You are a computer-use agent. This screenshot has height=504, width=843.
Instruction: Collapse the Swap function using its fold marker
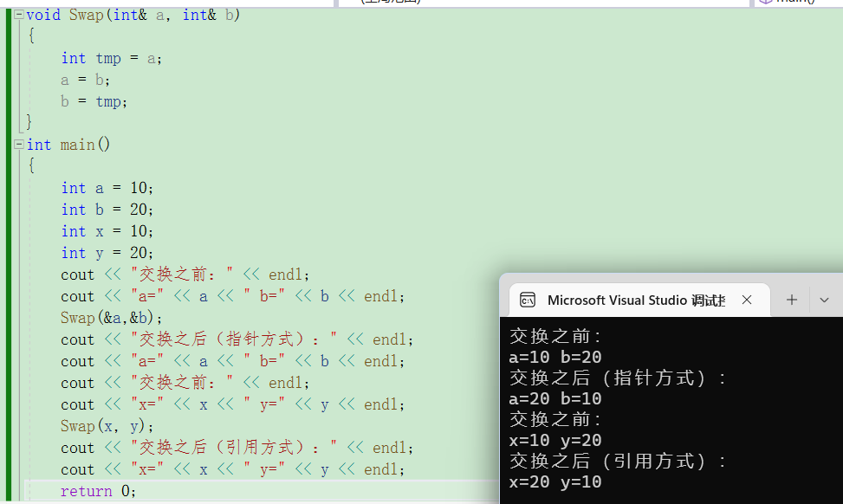point(18,15)
